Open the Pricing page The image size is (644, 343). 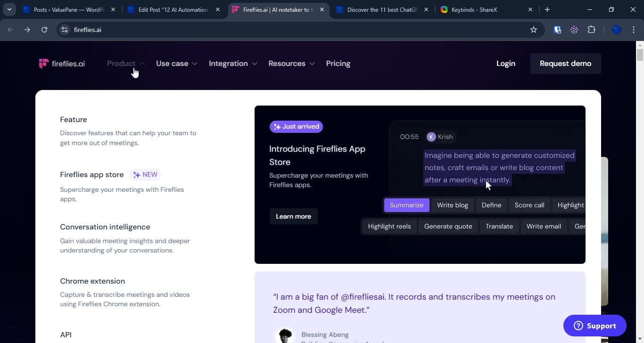(x=338, y=64)
